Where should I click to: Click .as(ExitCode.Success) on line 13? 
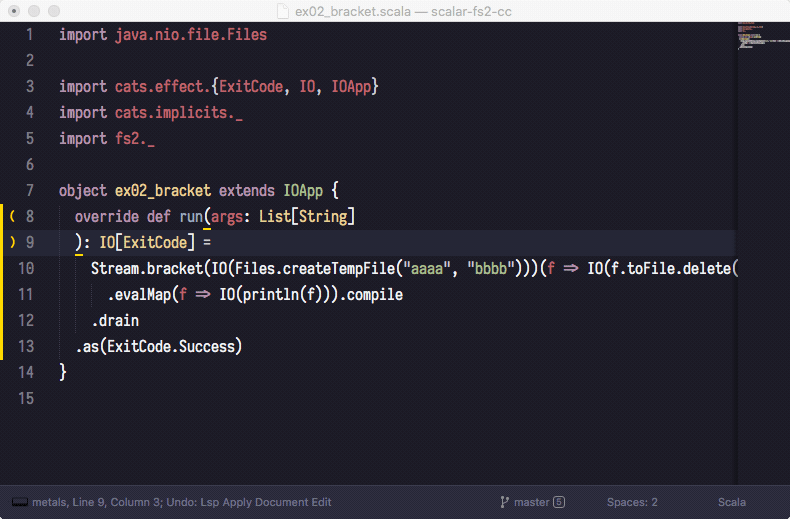(159, 347)
